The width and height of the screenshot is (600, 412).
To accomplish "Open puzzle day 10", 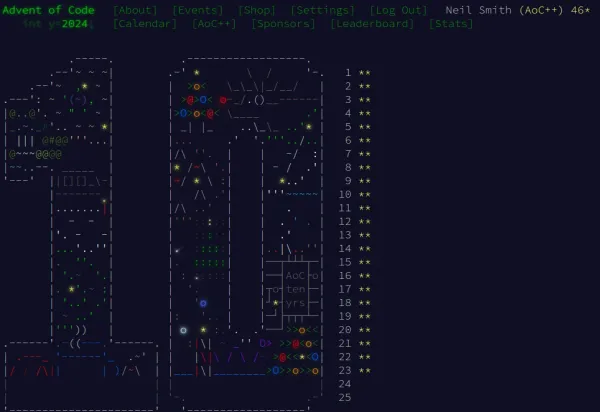I will (345, 194).
